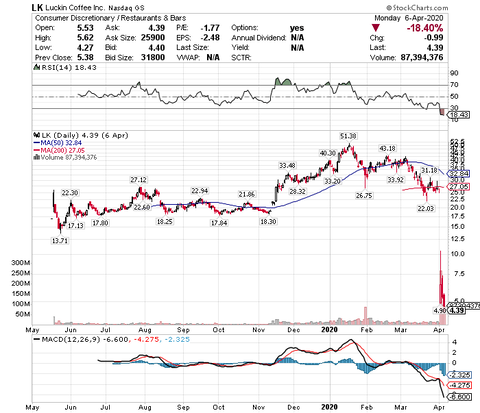Click the 27.12 August high label
The height and width of the screenshot is (413, 480).
[138, 180]
